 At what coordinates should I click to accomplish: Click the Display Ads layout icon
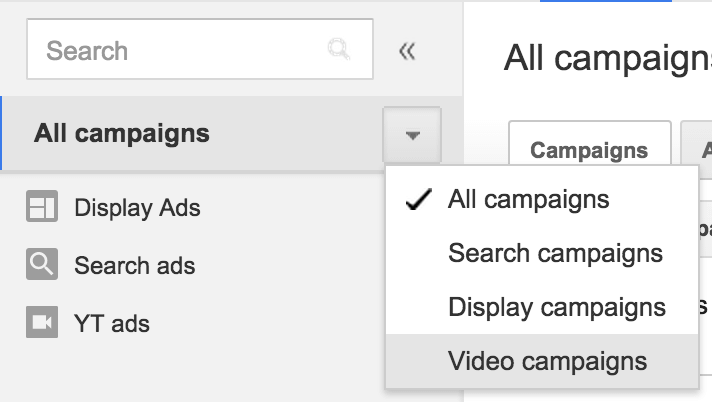coord(42,208)
